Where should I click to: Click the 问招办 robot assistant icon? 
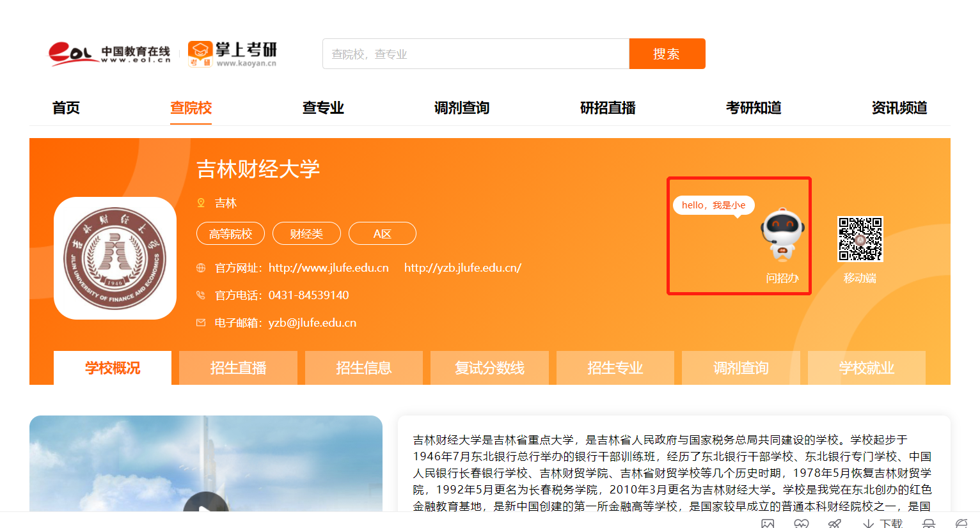click(782, 235)
